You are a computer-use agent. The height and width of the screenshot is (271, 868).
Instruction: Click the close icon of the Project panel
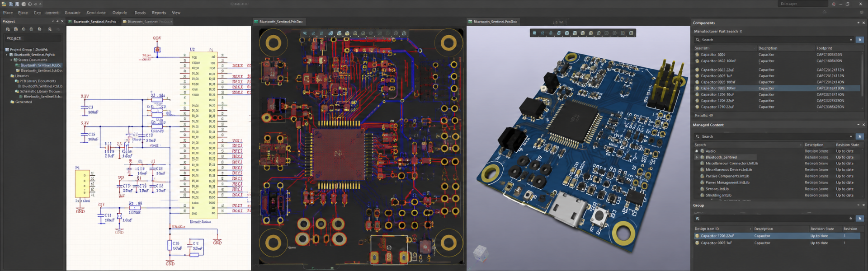click(x=62, y=21)
